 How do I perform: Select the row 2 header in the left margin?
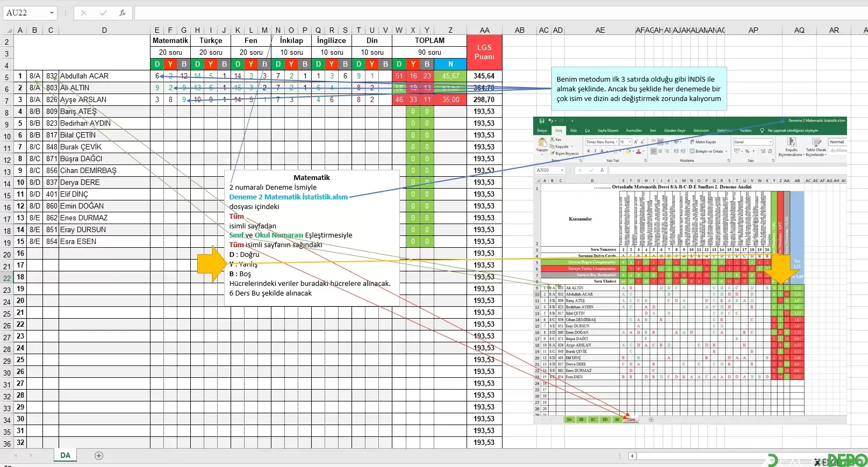6,42
